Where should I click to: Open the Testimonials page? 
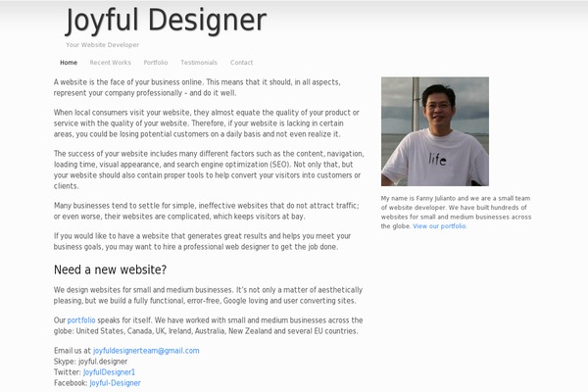coord(199,63)
